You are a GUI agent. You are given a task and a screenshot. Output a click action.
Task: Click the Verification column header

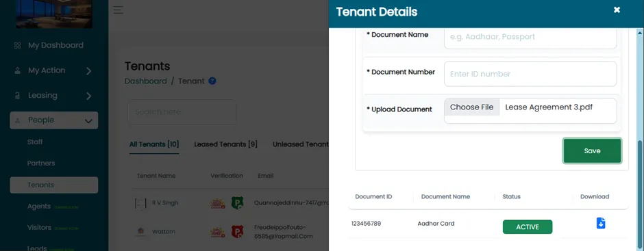227,176
